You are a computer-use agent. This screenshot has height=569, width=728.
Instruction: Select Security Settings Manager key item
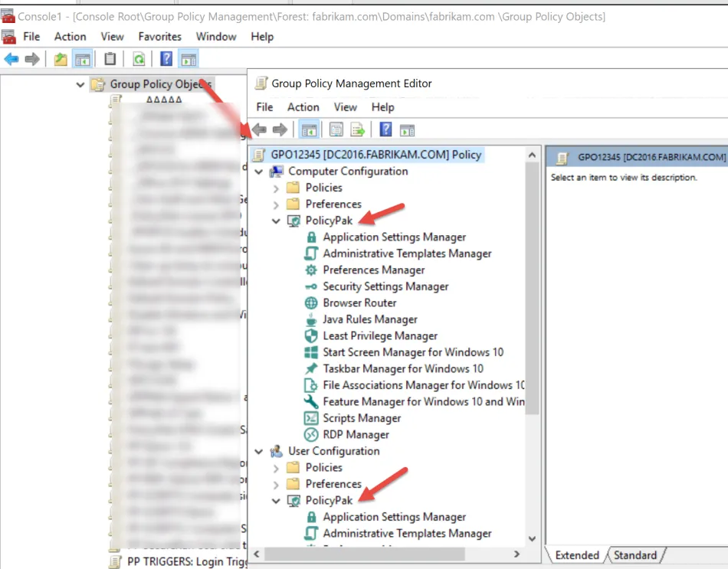(x=385, y=286)
